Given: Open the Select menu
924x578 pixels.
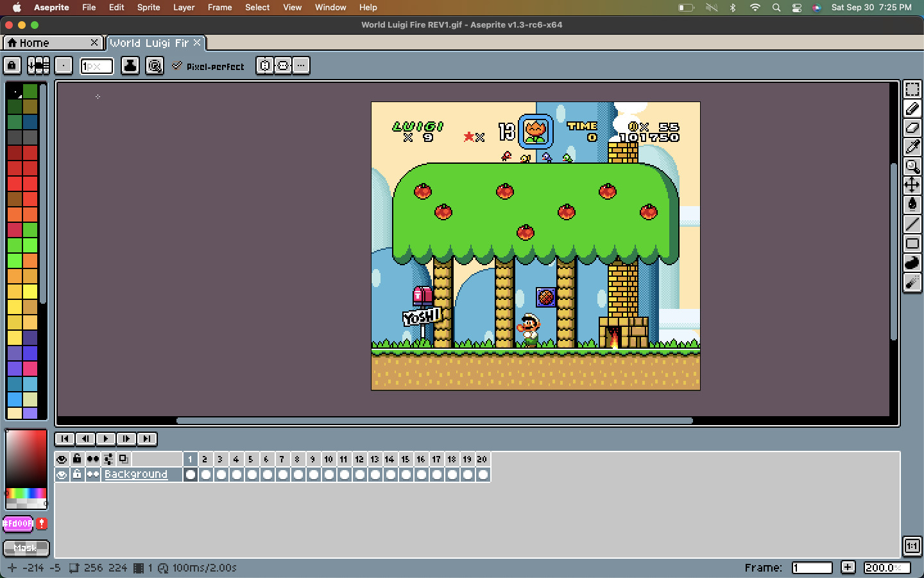Looking at the screenshot, I should (257, 7).
